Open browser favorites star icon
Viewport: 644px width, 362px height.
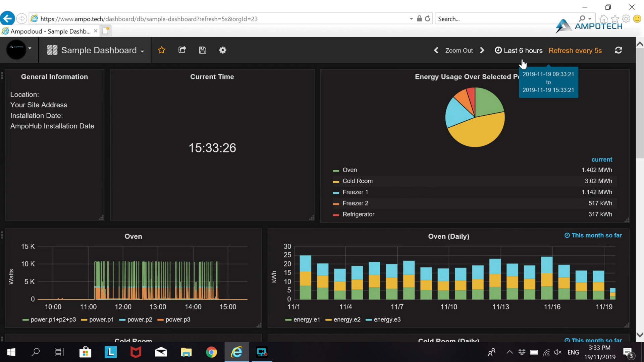pos(615,19)
